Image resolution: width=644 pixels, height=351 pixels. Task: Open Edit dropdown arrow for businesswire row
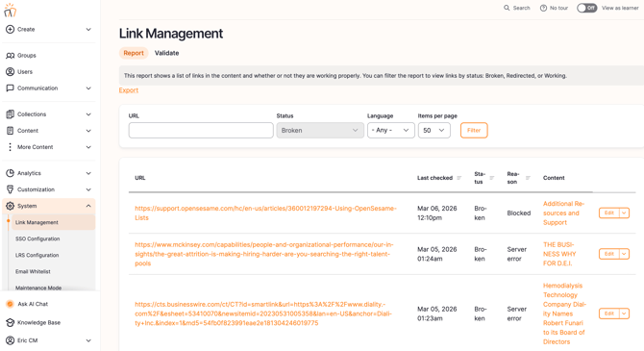[x=624, y=313]
